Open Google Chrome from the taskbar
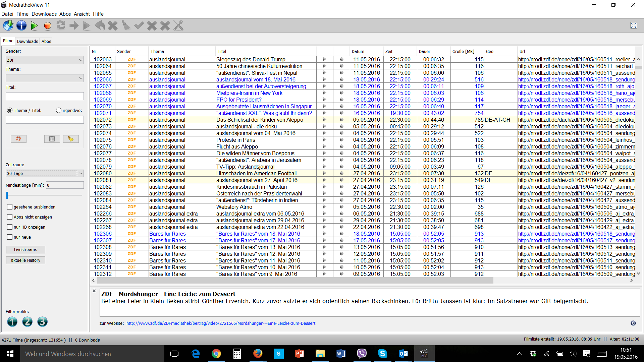644x362 pixels. tap(216, 354)
